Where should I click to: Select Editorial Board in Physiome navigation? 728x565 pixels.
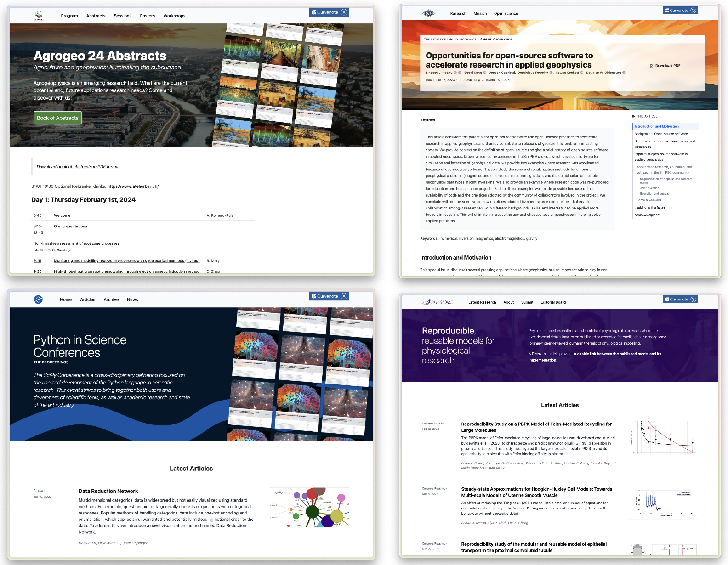(553, 302)
